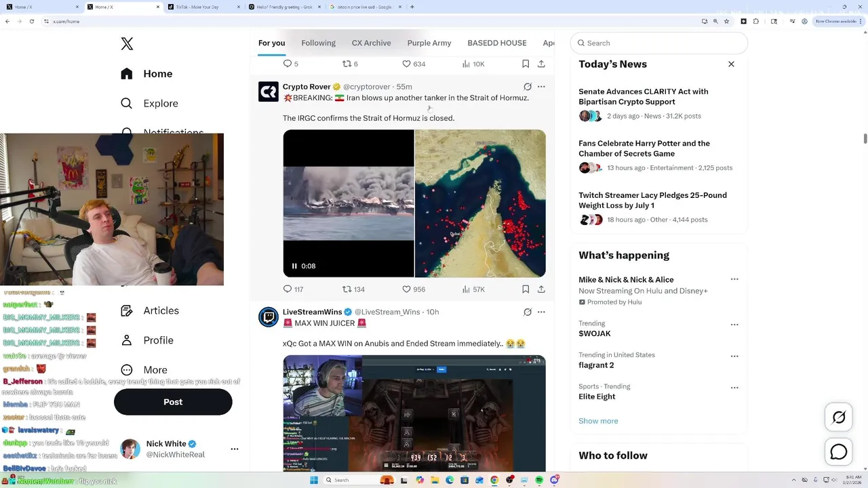Switch to the Grok browser tab
Image resolution: width=868 pixels, height=488 pixels.
[284, 7]
